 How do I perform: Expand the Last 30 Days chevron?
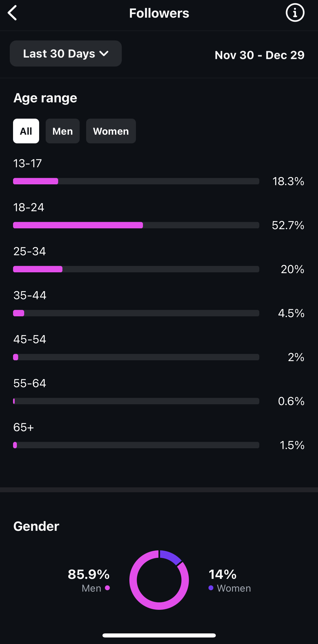click(104, 53)
